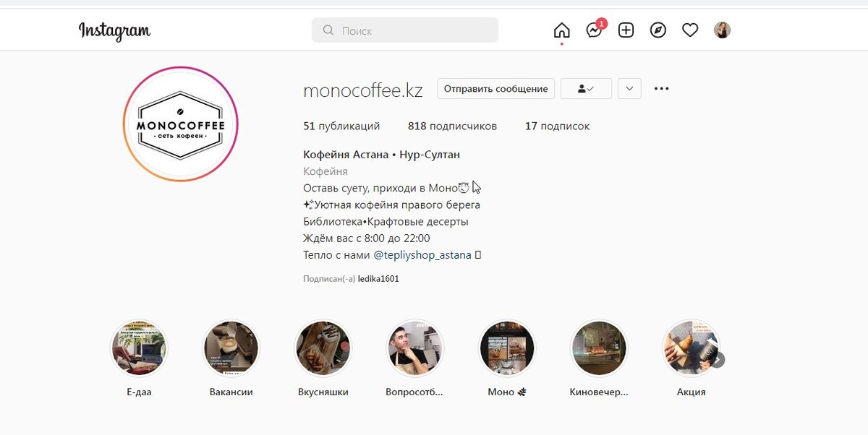
Task: Click the Поиск search field
Action: (x=405, y=30)
